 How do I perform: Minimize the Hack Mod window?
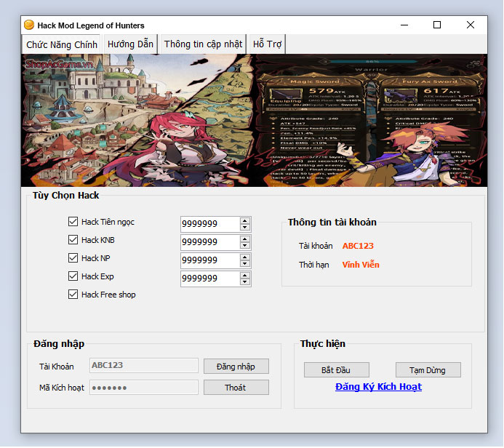pyautogui.click(x=404, y=25)
